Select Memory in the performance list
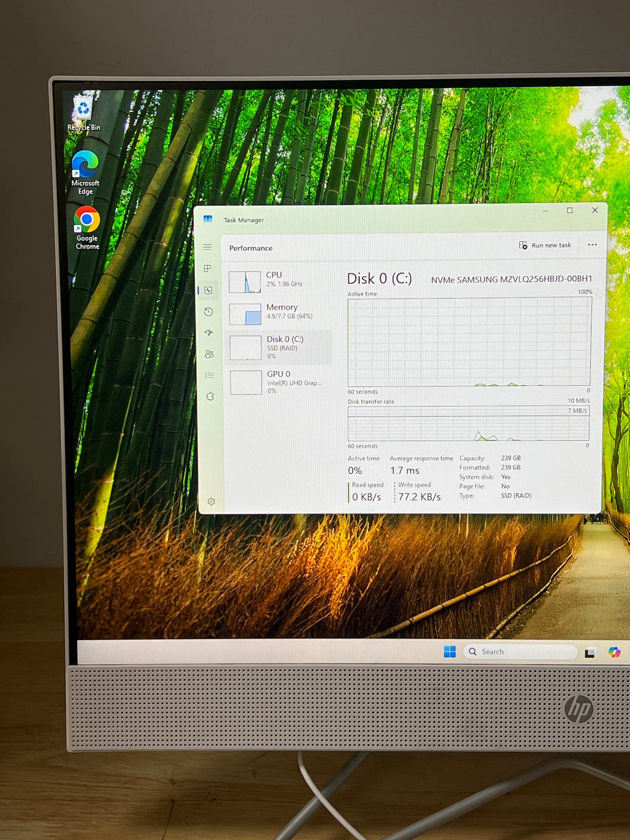630x840 pixels. [279, 314]
